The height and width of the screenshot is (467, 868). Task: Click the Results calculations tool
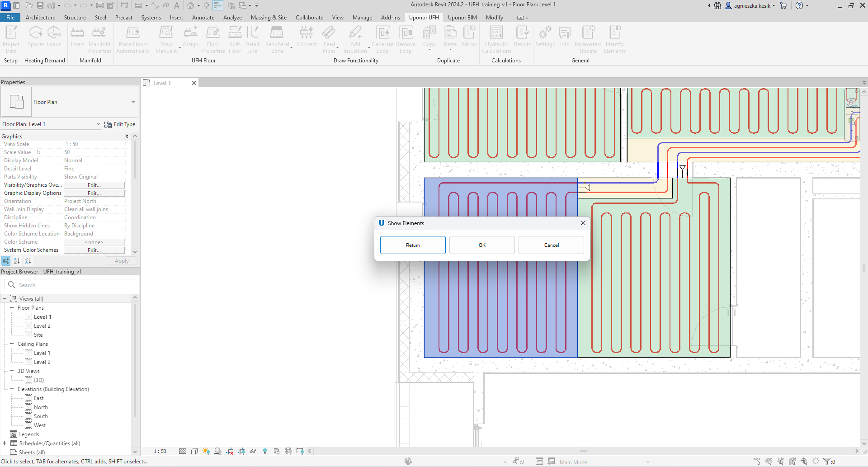click(522, 37)
